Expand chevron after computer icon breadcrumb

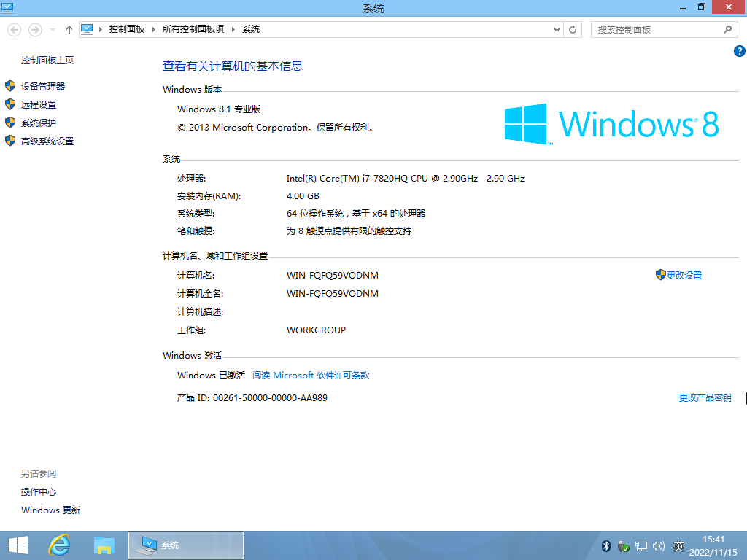coord(101,29)
